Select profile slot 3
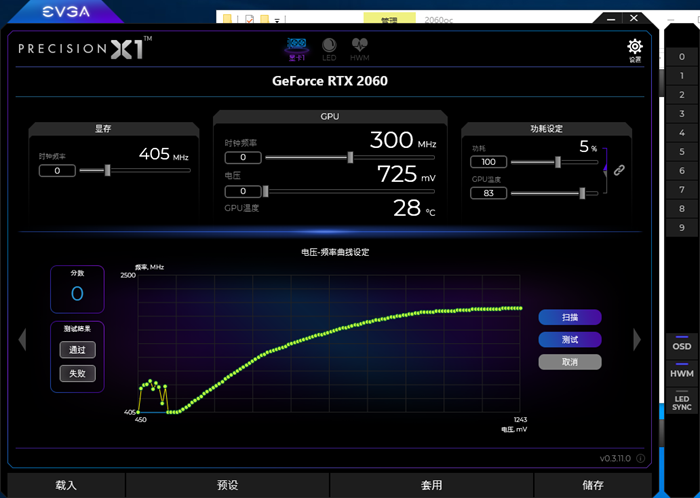Viewport: 700px width, 498px height. coord(682,114)
